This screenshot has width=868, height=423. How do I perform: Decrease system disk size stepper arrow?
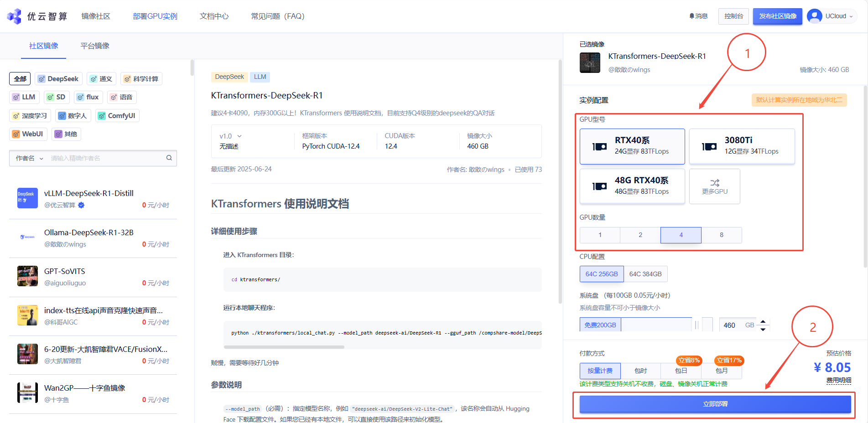click(763, 329)
